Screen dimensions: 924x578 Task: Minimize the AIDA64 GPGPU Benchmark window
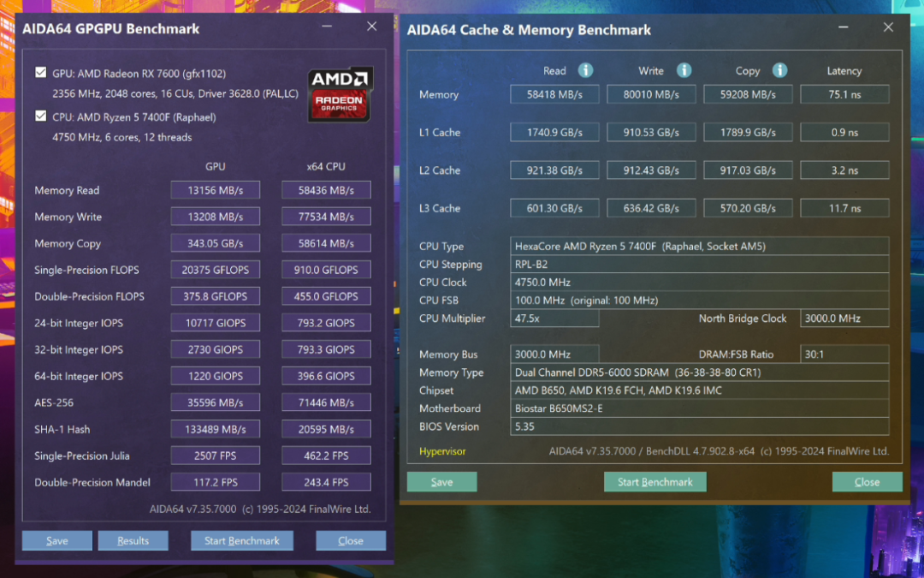click(327, 27)
